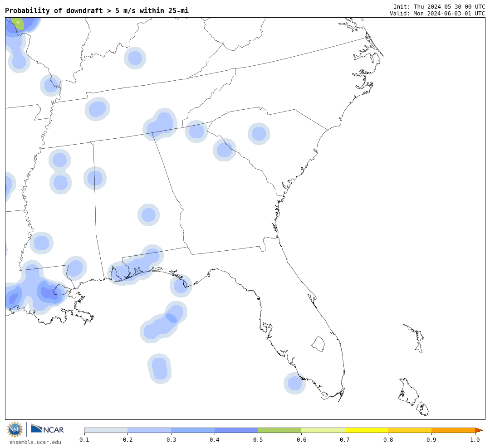Click the 0.6–0.7 pale yellow-green colorbar segment
This screenshot has height=448, width=490.
323,430
